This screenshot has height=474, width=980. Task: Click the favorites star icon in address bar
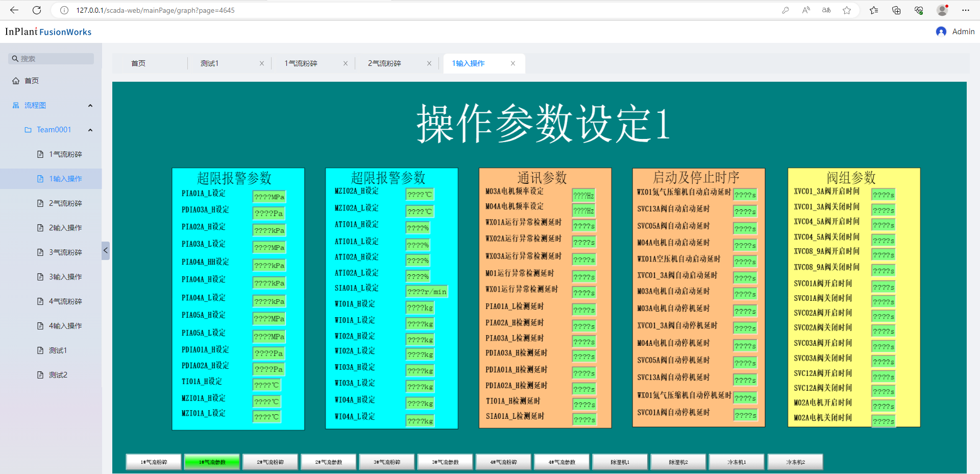(x=847, y=10)
